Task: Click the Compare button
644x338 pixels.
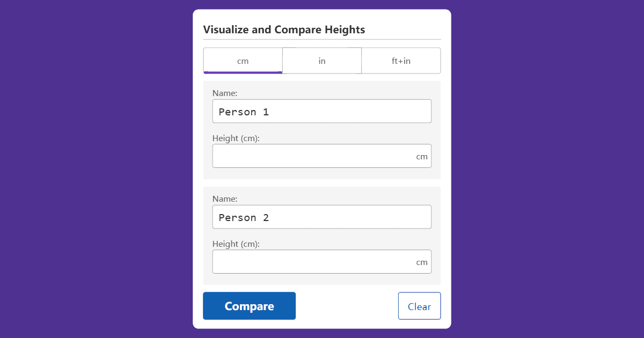Action: point(249,305)
